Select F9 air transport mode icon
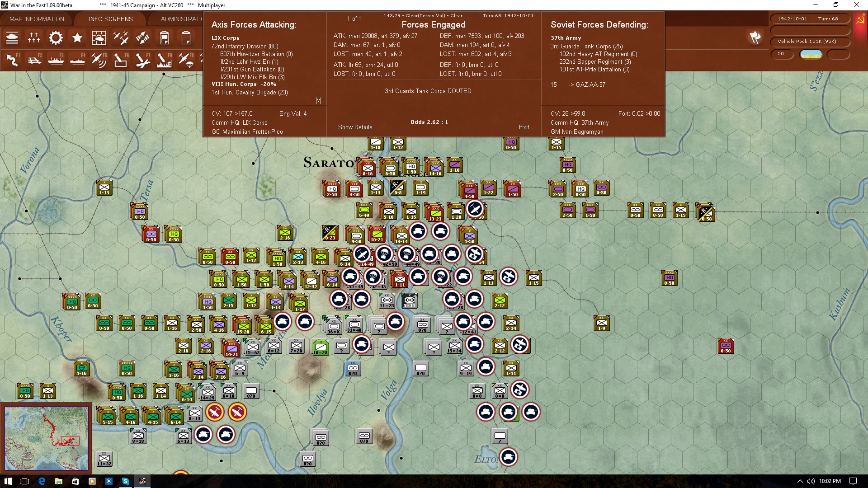868x488 pixels. point(186,60)
